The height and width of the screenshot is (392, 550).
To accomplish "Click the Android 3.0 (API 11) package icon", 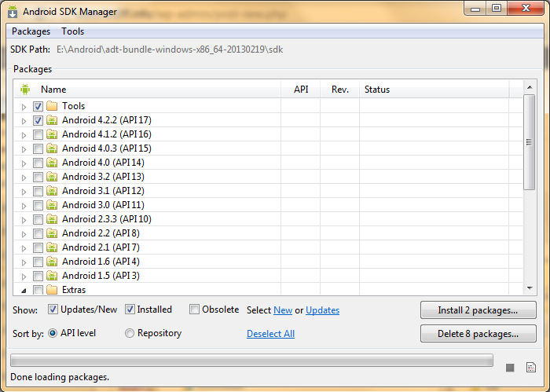I will coord(52,205).
